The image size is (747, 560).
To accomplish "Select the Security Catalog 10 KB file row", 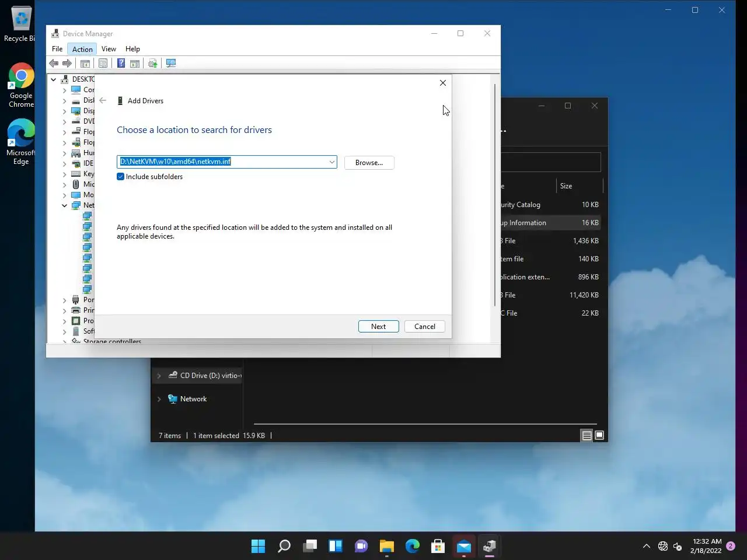I will coord(551,205).
